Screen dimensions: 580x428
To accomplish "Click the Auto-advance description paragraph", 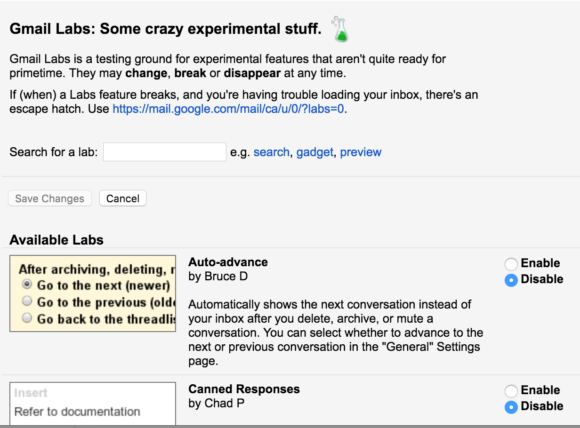I will click(335, 333).
